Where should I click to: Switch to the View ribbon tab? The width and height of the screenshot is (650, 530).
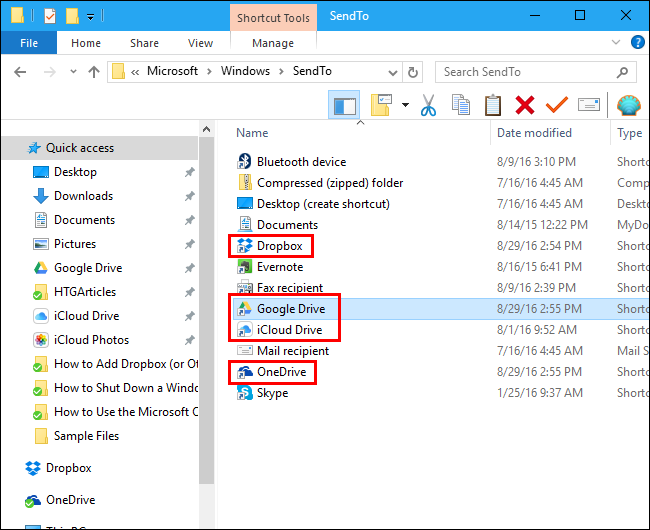point(200,43)
